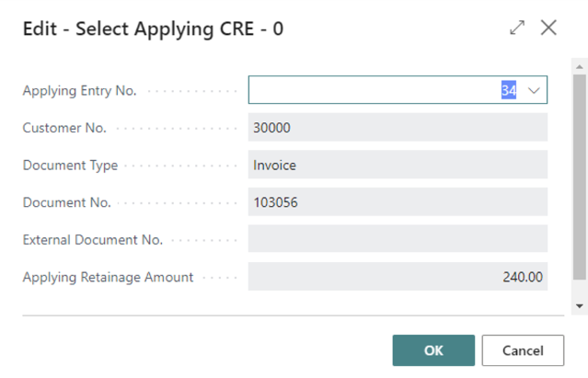Click the empty External Document No. field
Screen dimensions: 588x378
point(398,238)
